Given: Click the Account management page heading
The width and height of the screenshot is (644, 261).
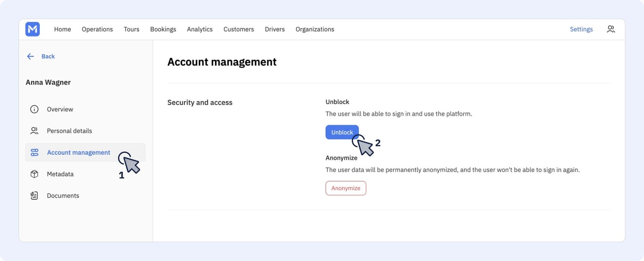Looking at the screenshot, I should pyautogui.click(x=222, y=62).
